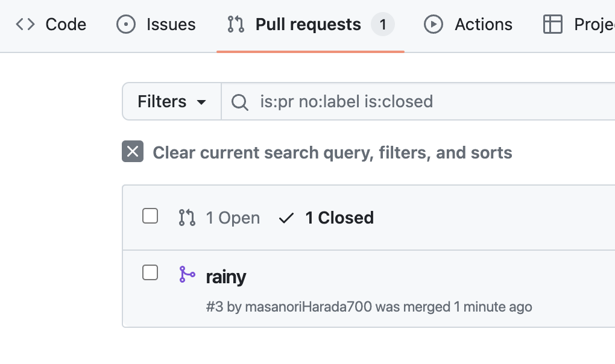Click the Code angle-brackets icon
The width and height of the screenshot is (615, 364).
25,24
